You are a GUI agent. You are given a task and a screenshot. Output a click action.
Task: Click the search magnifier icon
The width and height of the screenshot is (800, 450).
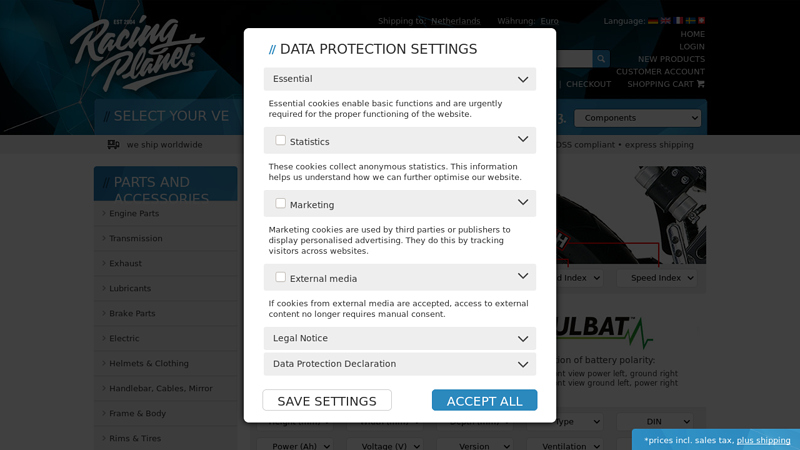point(601,59)
